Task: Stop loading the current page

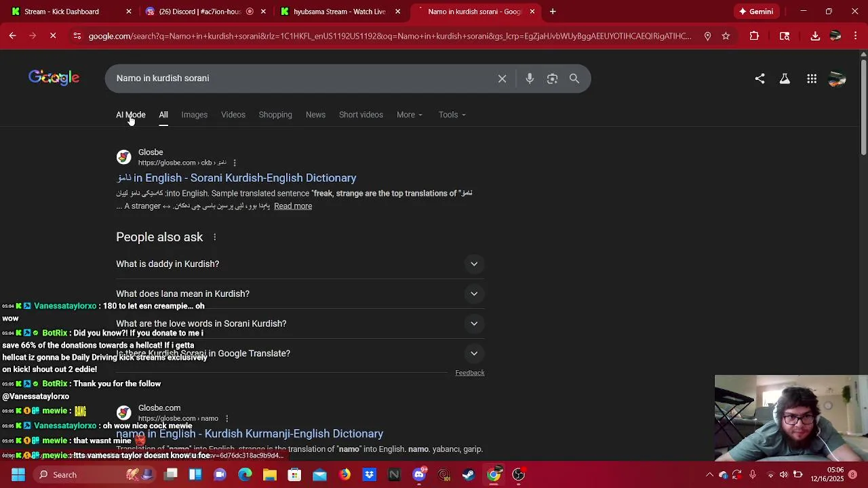Action: tap(53, 36)
